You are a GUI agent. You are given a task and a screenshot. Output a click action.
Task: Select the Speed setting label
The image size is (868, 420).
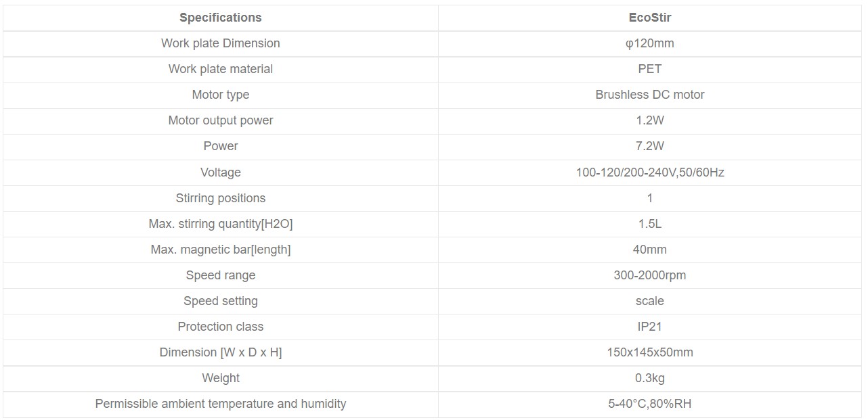pos(221,301)
